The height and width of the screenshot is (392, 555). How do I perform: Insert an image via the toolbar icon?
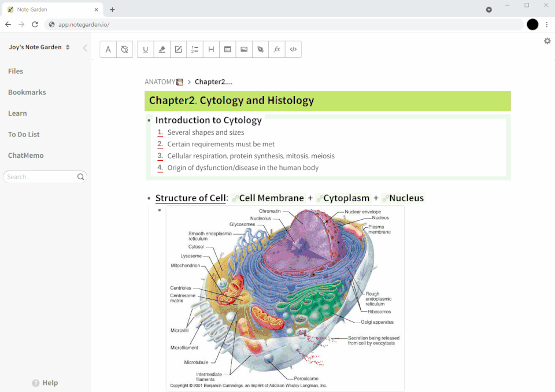[x=244, y=50]
